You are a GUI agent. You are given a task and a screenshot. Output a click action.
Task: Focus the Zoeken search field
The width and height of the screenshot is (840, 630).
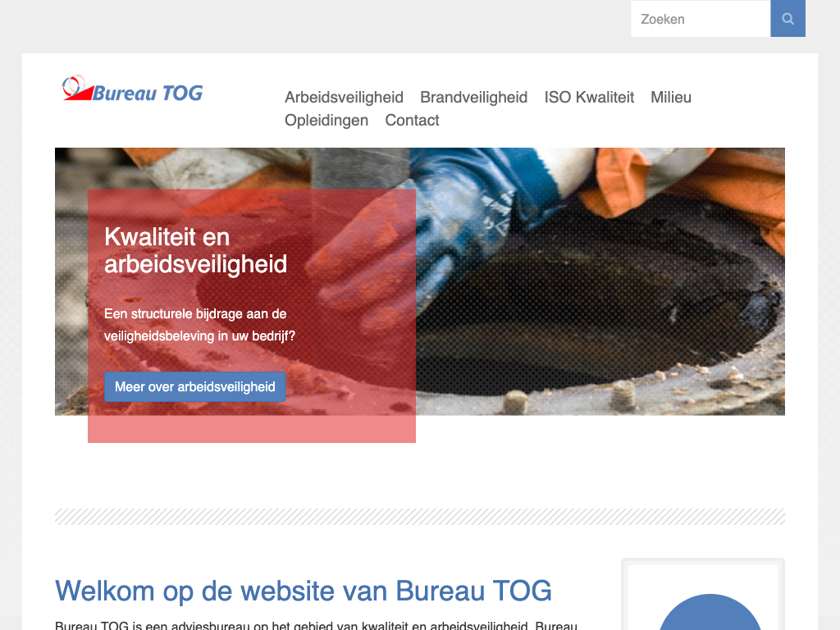coord(701,19)
